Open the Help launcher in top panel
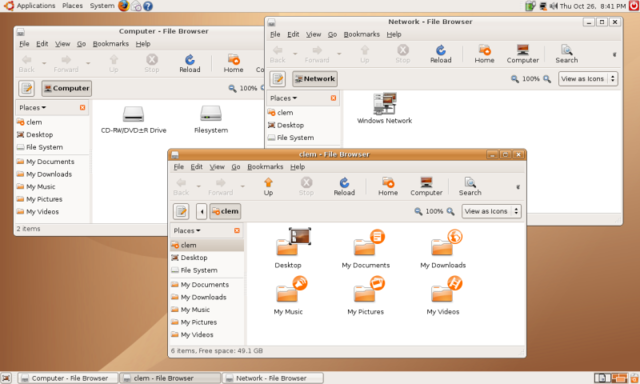 (148, 6)
